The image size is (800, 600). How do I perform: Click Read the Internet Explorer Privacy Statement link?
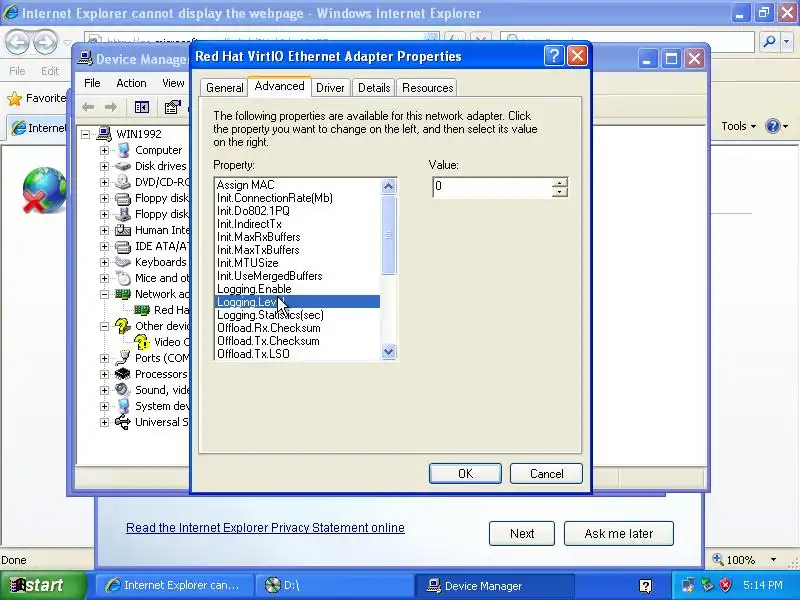[265, 528]
